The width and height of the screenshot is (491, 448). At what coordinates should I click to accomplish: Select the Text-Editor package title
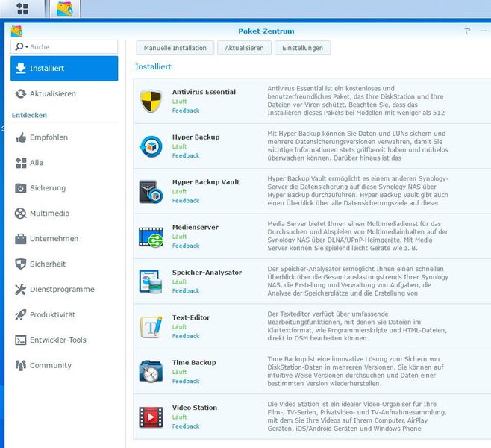pos(191,317)
